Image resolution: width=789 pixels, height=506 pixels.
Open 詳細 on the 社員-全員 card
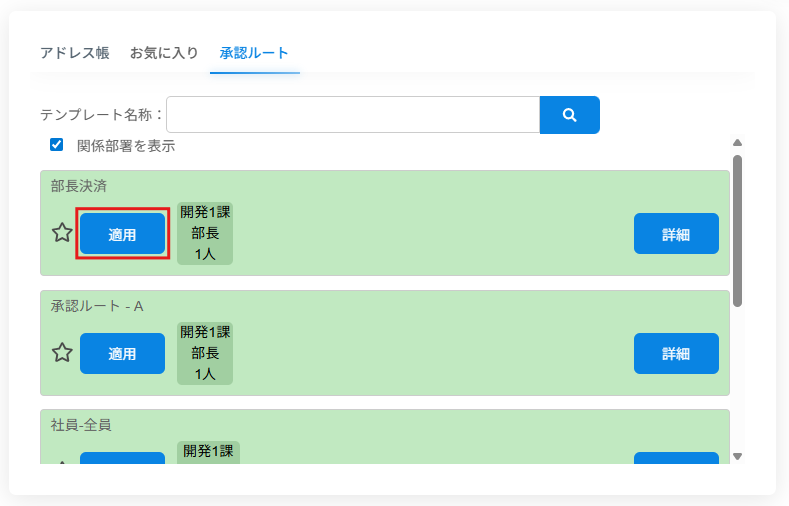[x=676, y=459]
